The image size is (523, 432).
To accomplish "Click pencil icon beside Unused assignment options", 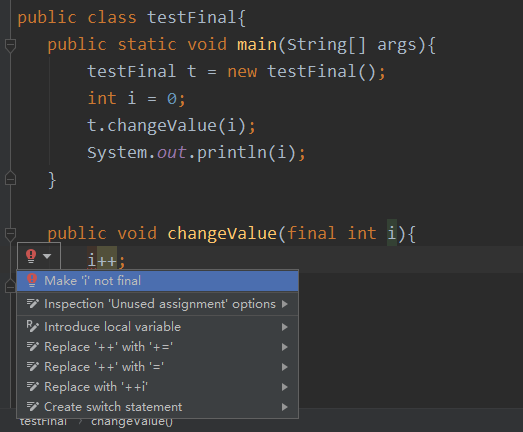I will tap(33, 304).
